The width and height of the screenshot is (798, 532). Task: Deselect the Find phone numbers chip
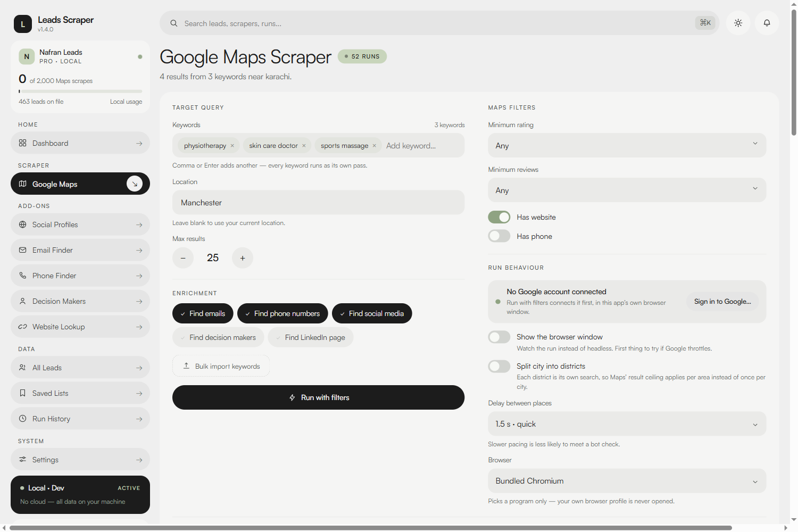tap(282, 313)
